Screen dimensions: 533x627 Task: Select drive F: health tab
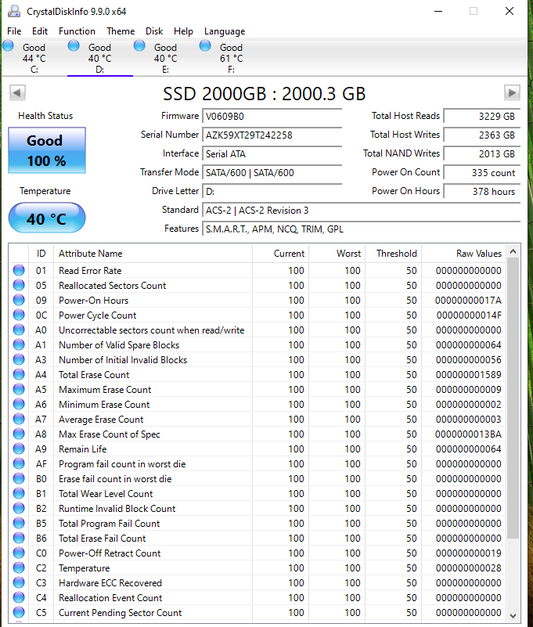(x=231, y=58)
